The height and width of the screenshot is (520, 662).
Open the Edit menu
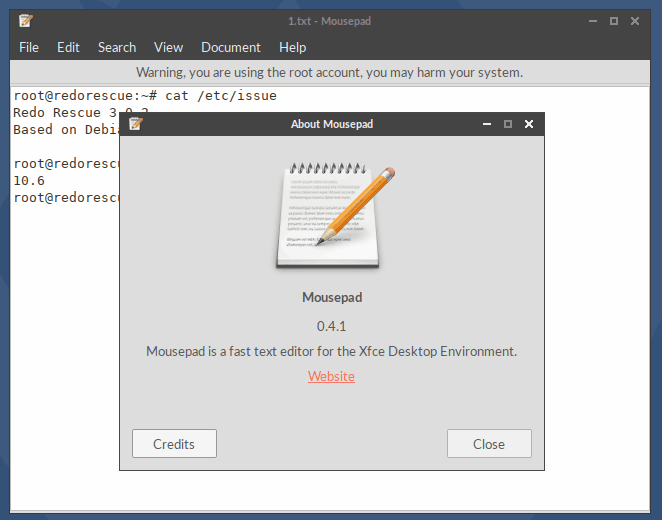tap(68, 47)
